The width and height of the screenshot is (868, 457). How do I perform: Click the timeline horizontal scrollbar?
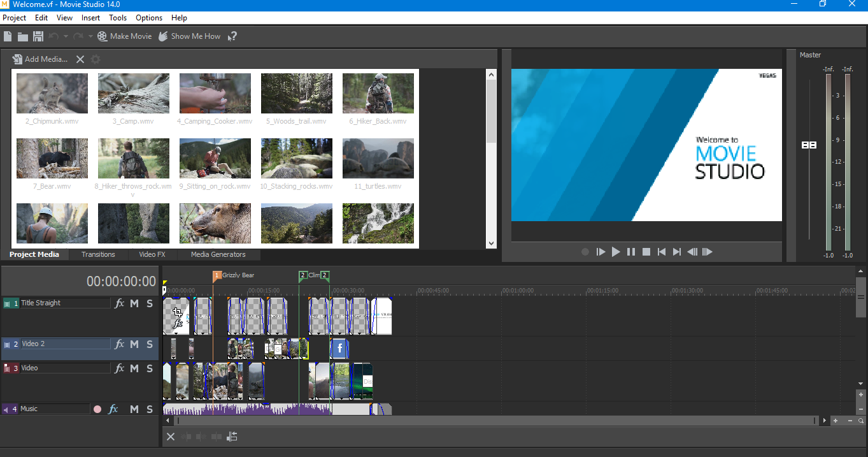[x=496, y=421]
